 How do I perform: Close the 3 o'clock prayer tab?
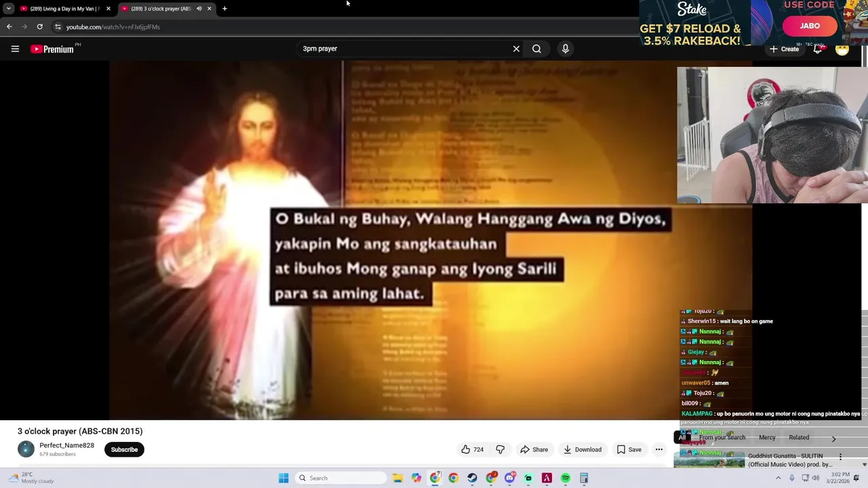pos(209,9)
